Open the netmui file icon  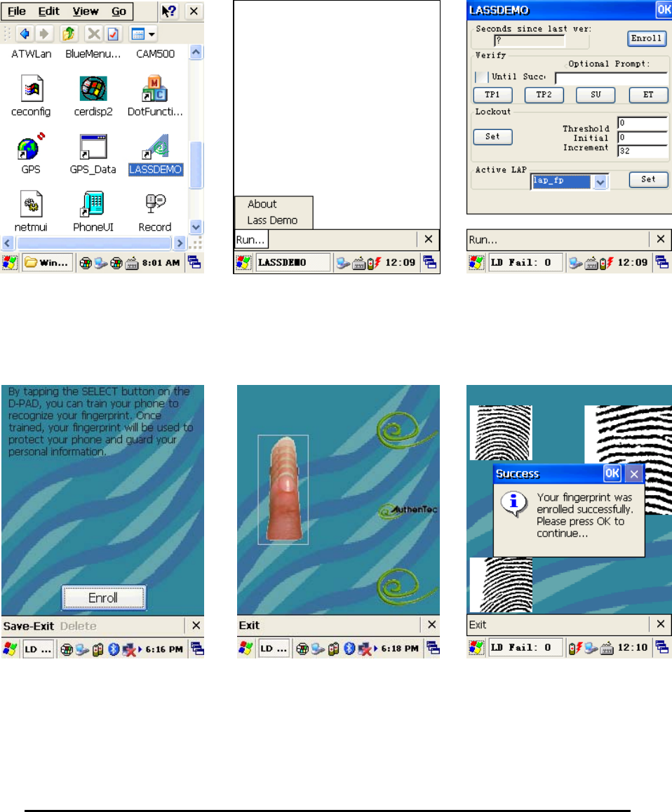[x=31, y=203]
